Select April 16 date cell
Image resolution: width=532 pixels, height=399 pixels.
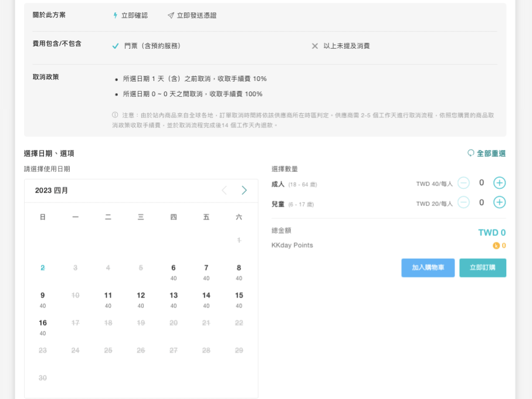click(x=43, y=327)
